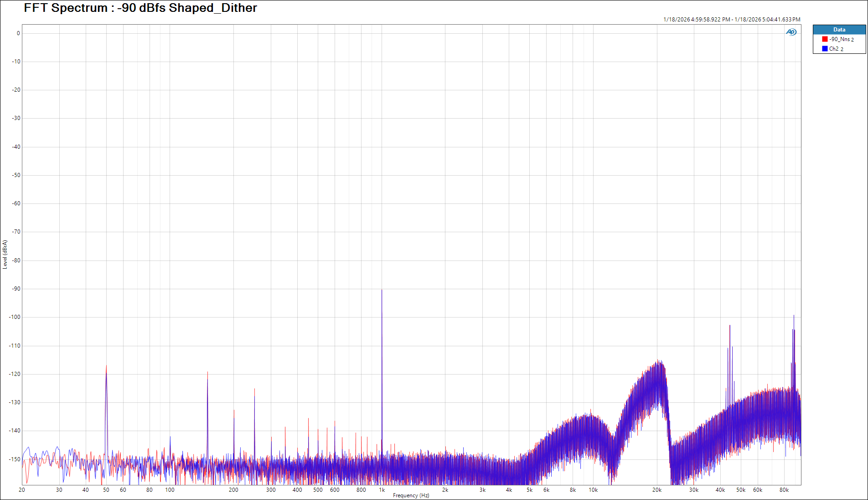The height and width of the screenshot is (500, 868).
Task: Click the tallest spike near 90 kHz
Action: click(794, 316)
